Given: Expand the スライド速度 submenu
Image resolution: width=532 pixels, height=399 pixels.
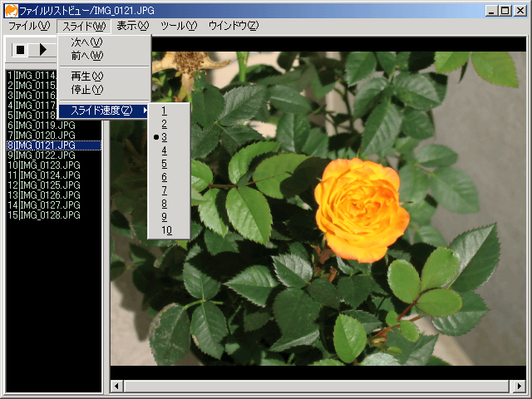Looking at the screenshot, I should click(x=104, y=111).
